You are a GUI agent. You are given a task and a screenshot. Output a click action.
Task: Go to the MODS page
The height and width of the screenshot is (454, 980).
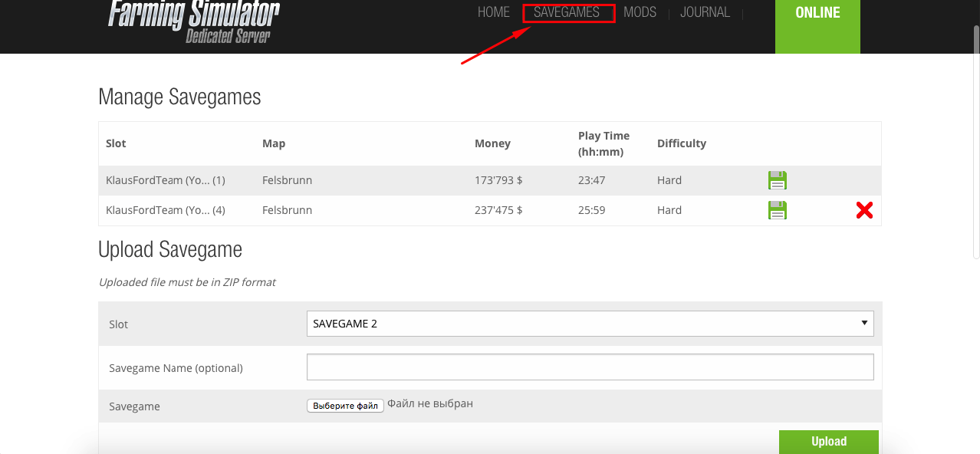tap(640, 12)
